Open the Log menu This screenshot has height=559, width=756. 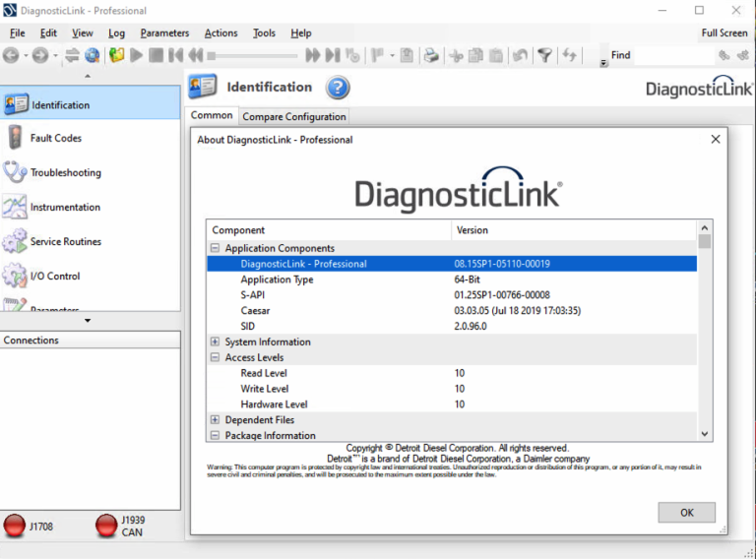(x=116, y=32)
